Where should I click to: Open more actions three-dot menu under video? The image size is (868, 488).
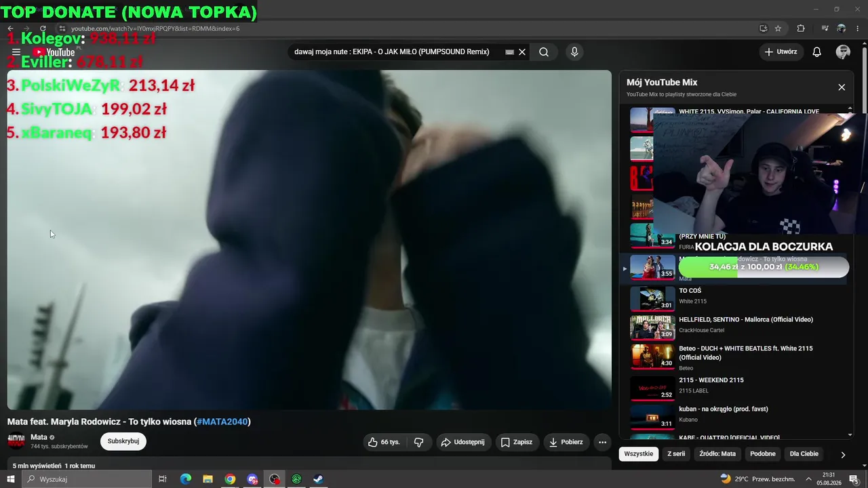(602, 442)
